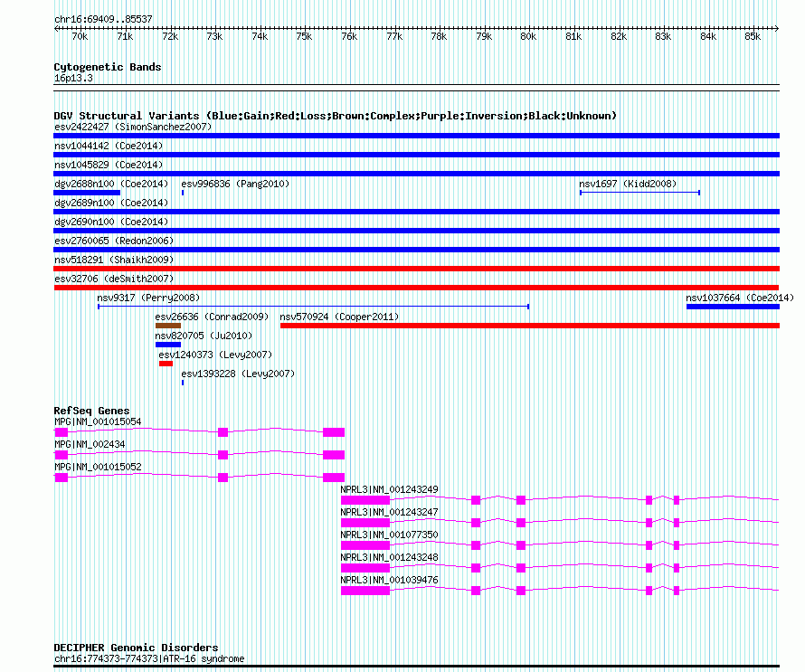Click the brown complex bar under esv26636
This screenshot has width=805, height=672.
[168, 326]
